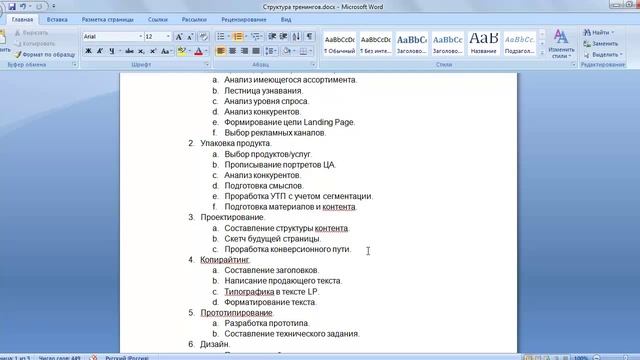Image resolution: width=640 pixels, height=360 pixels.
Task: Place cursor in line Упаковка продукта
Action: [236, 143]
